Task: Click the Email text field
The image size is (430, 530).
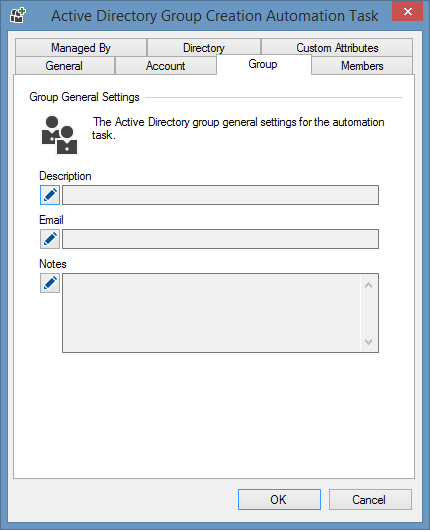Action: click(x=220, y=239)
